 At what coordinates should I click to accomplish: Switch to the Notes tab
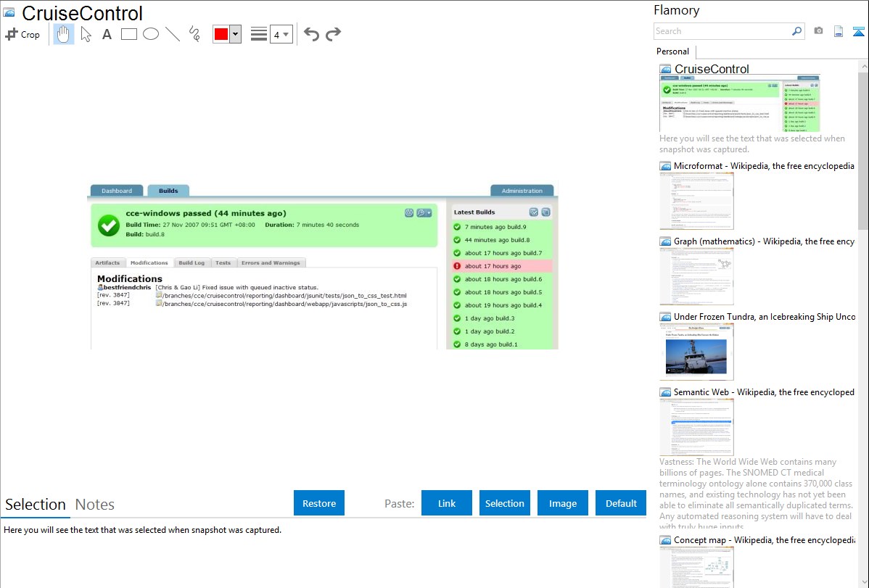pos(94,505)
